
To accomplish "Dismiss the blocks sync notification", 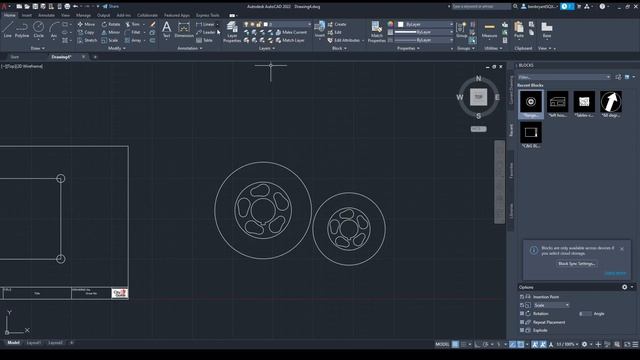I will (622, 249).
